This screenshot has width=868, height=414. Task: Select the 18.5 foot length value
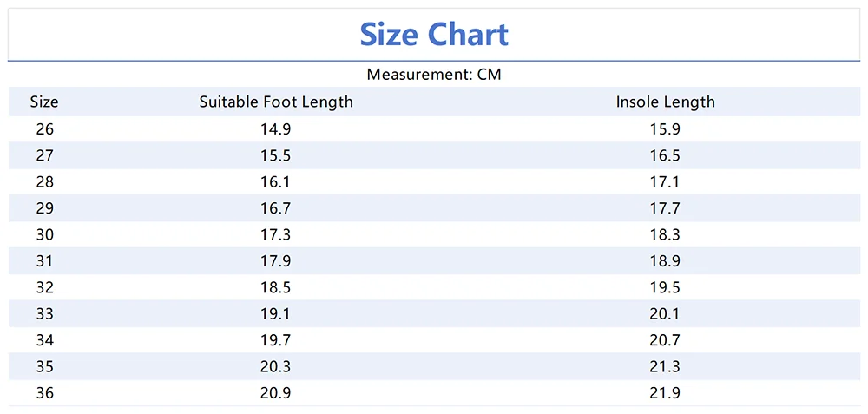tap(276, 287)
